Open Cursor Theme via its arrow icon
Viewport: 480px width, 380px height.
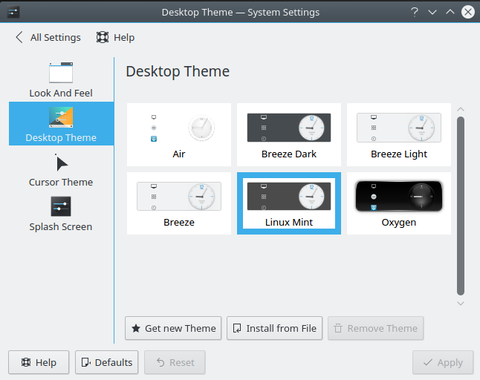tap(61, 163)
